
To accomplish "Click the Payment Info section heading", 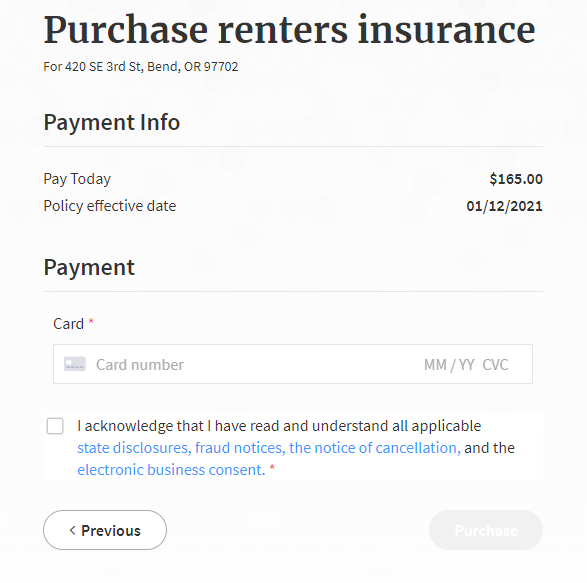I will pyautogui.click(x=112, y=122).
